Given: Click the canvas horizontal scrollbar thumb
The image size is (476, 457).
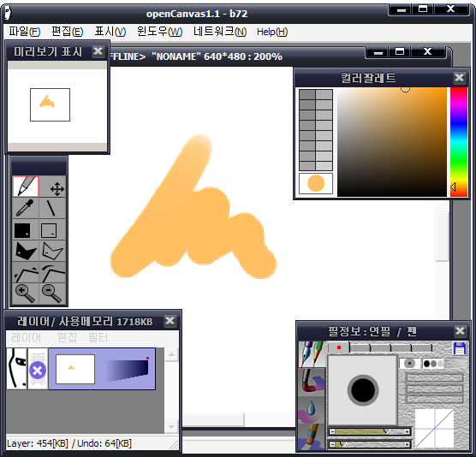Looking at the screenshot, I should 213,420.
